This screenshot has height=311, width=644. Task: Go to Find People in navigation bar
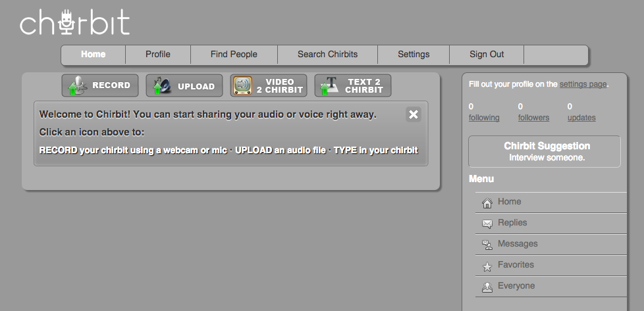click(234, 55)
